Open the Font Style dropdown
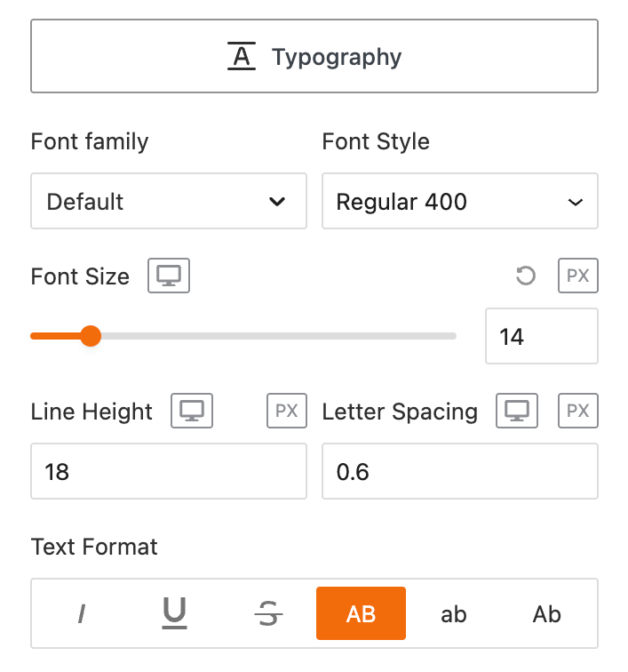 point(459,202)
